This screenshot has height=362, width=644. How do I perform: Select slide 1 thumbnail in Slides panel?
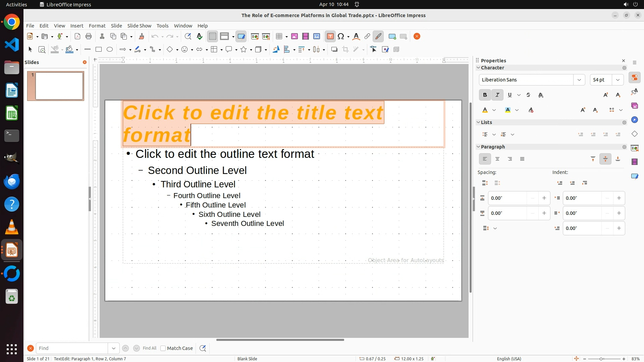coord(59,86)
